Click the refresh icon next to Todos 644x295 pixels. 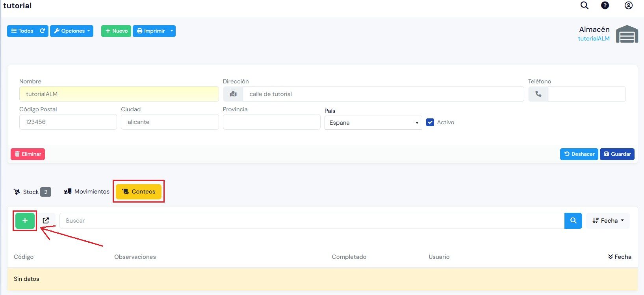tap(43, 31)
